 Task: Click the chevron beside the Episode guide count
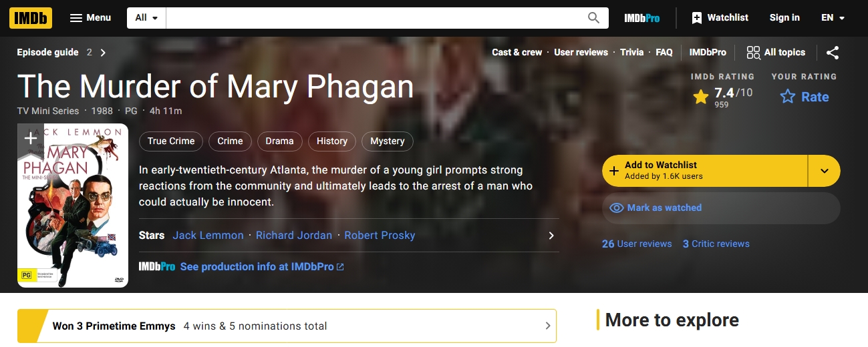(x=103, y=53)
